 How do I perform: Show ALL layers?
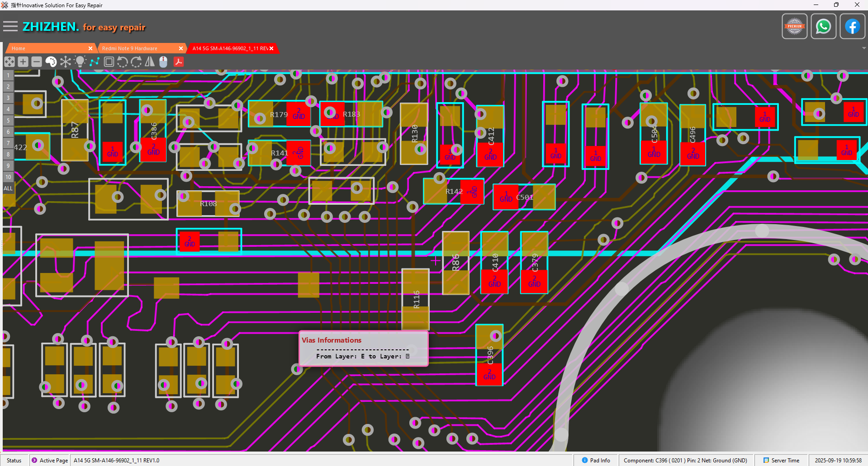(x=8, y=188)
